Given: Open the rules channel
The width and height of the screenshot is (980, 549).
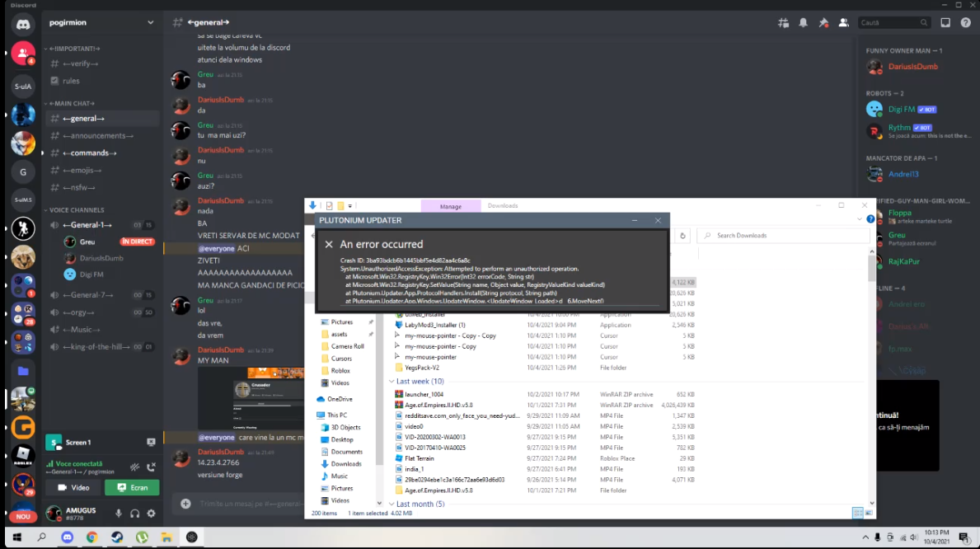Looking at the screenshot, I should tap(101, 81).
